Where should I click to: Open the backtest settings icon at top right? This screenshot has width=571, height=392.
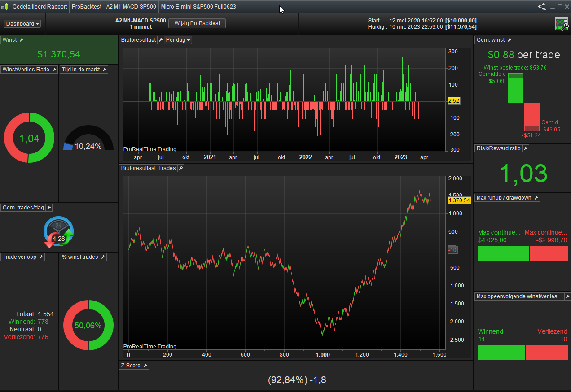(561, 24)
